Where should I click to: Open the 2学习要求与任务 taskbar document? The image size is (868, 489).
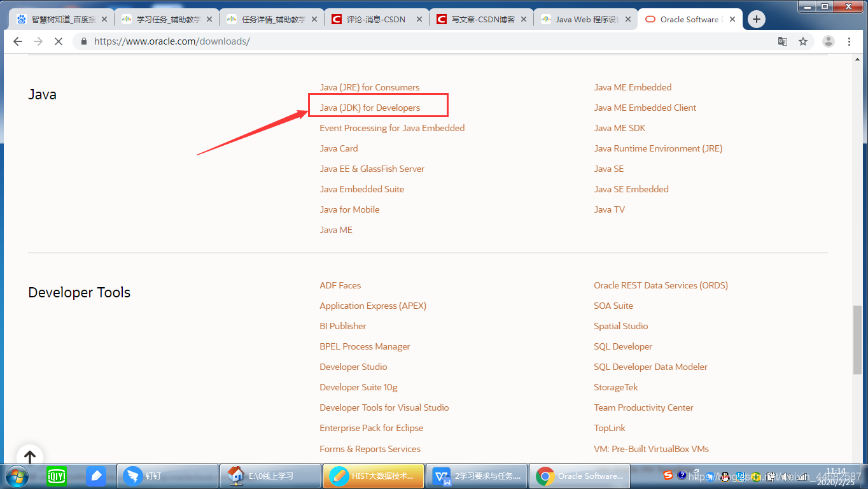click(476, 476)
